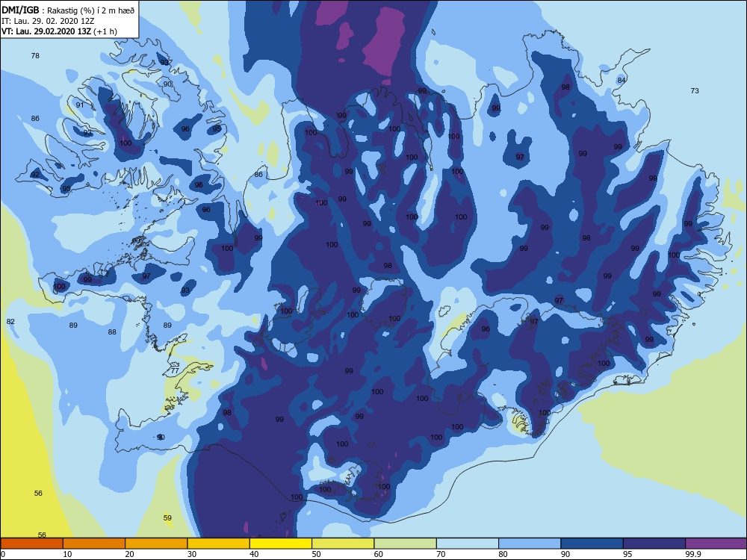
Task: Click the humidity value 73 over the sea
Action: point(695,90)
